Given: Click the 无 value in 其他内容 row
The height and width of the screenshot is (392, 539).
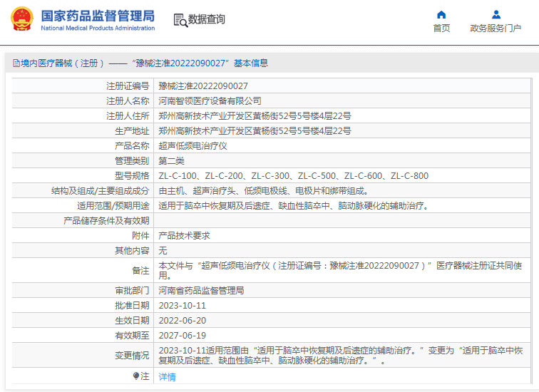Looking at the screenshot, I should [x=163, y=250].
